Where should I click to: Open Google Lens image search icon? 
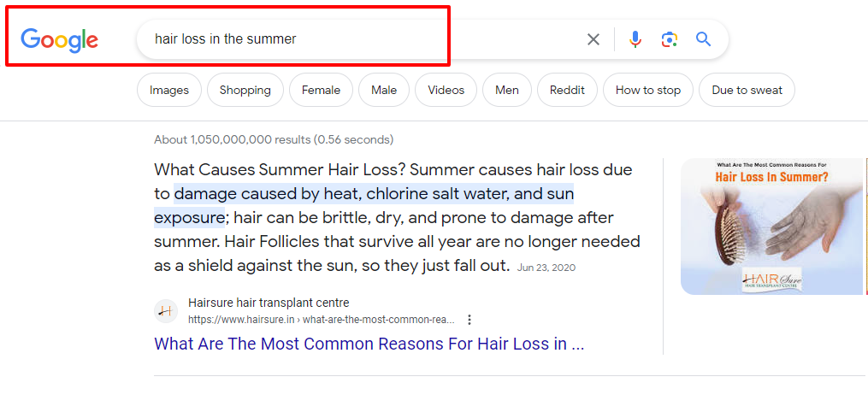[670, 39]
